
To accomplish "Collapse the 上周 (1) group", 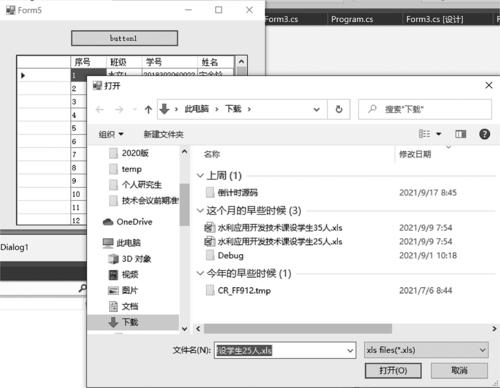I will [200, 175].
